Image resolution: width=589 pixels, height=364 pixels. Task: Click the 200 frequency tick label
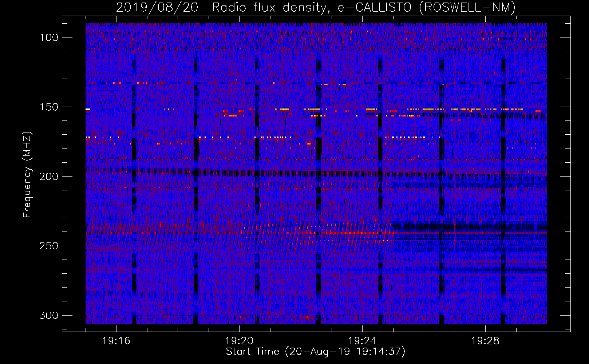pos(49,177)
